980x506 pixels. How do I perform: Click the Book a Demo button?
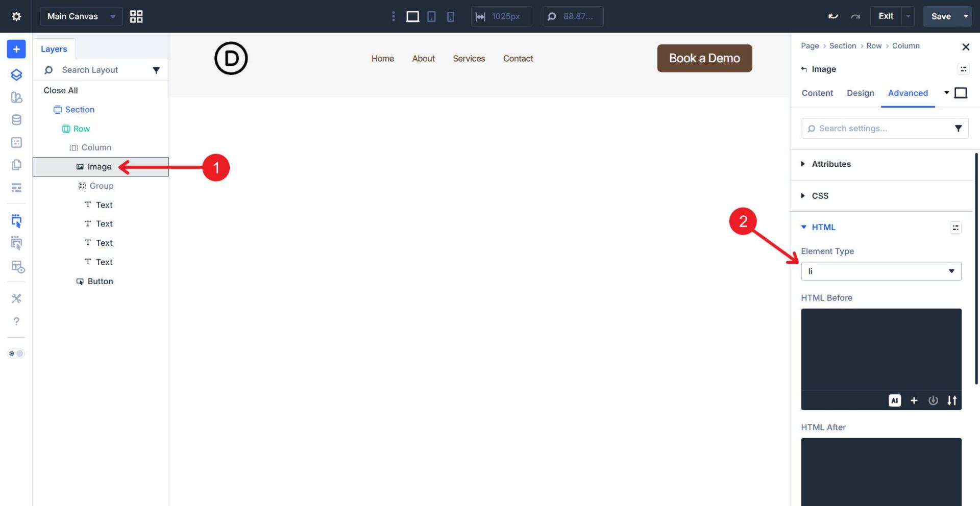[x=704, y=58]
